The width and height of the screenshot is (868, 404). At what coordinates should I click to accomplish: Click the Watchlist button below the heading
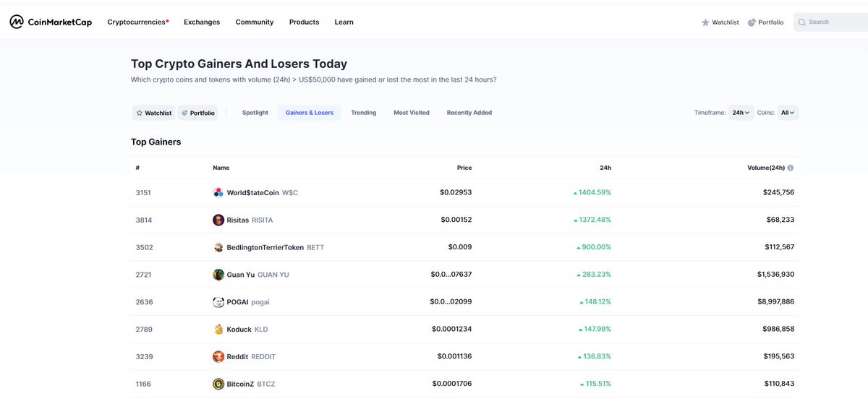[154, 113]
